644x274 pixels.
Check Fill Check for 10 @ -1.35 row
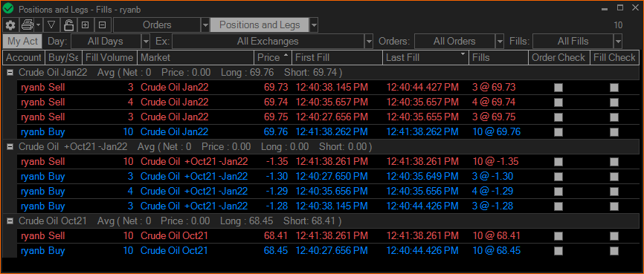click(x=614, y=162)
